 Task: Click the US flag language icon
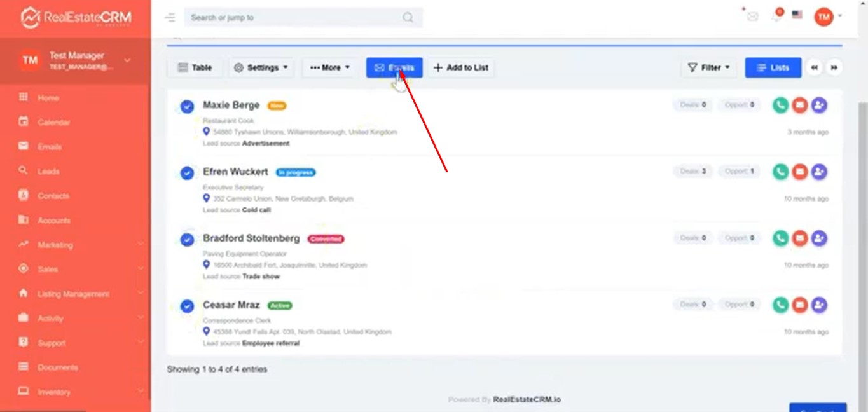pyautogui.click(x=797, y=15)
